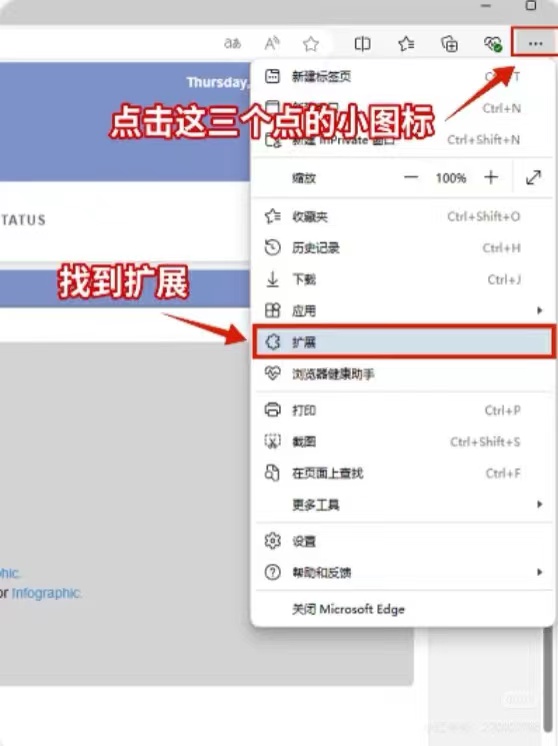Enter full screen with the zoom arrow icon
Image resolution: width=558 pixels, height=746 pixels.
click(533, 177)
